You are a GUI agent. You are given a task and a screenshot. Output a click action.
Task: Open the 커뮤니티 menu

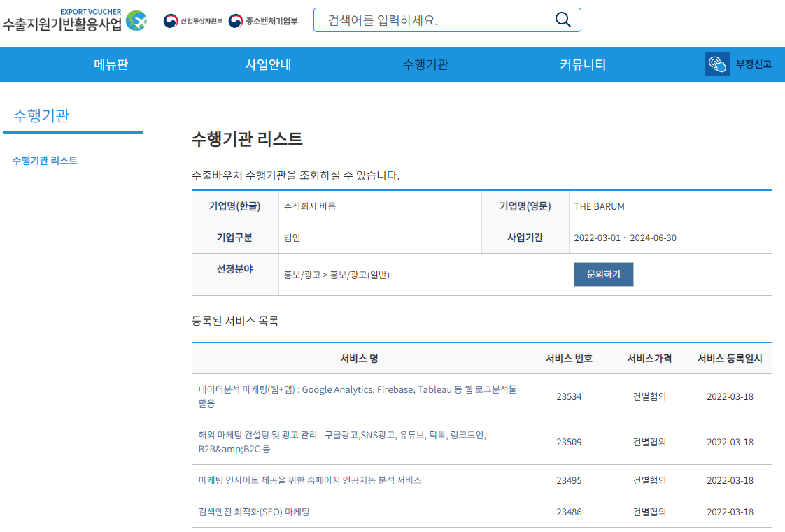(x=583, y=64)
